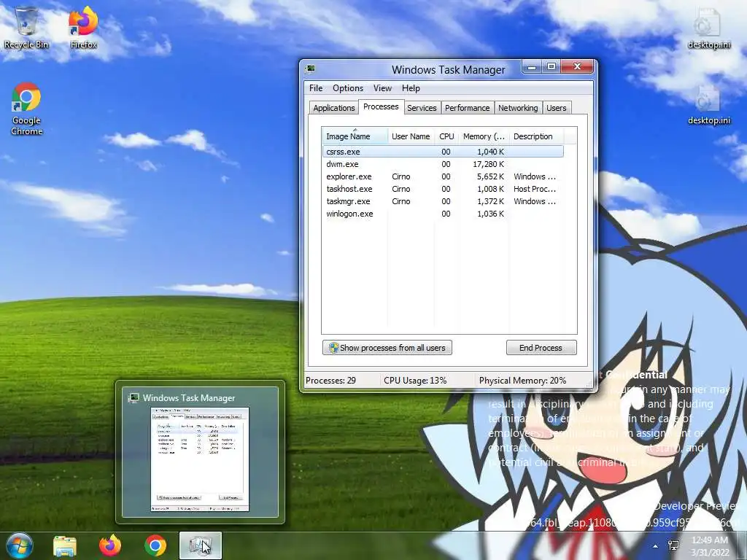Open the Help menu
The image size is (747, 560).
coord(411,88)
